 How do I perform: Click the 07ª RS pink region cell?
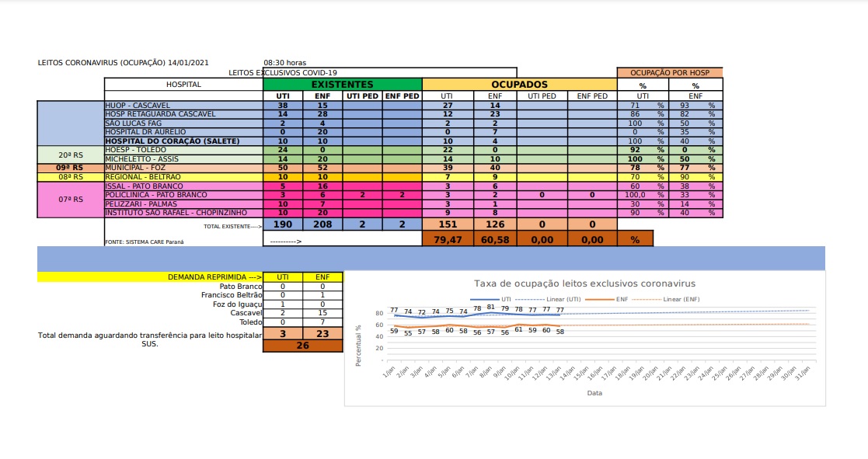pos(70,199)
